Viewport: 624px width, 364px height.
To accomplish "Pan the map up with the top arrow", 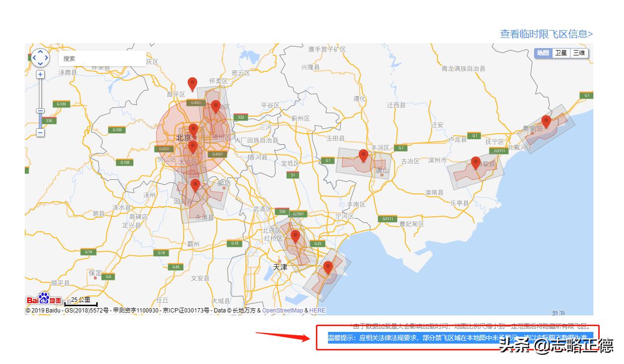I will point(40,52).
